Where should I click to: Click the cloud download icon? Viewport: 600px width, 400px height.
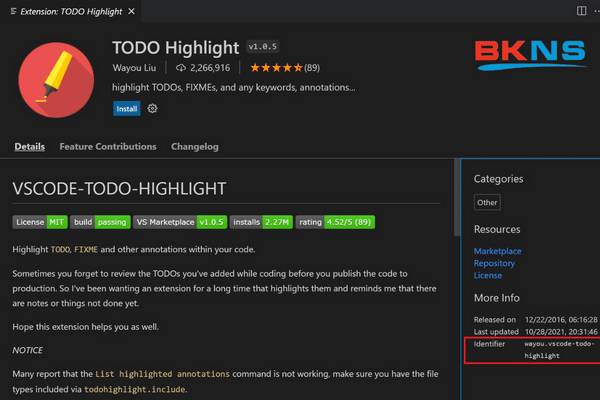click(181, 68)
